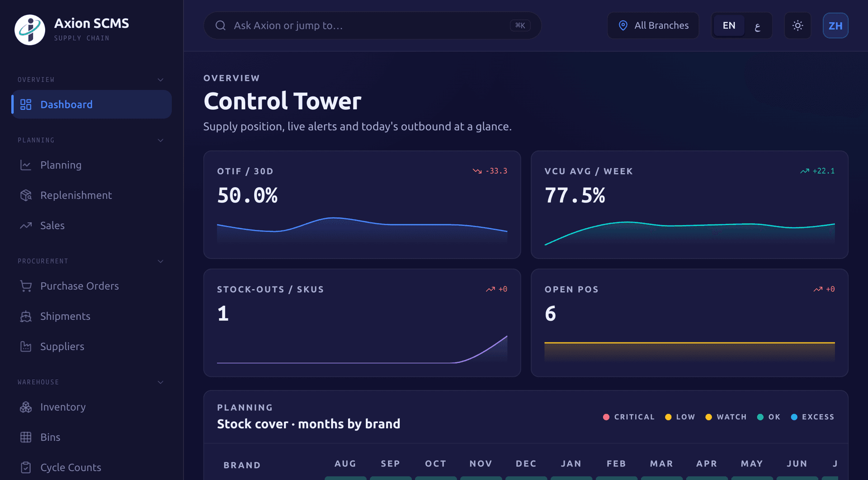Image resolution: width=868 pixels, height=480 pixels.
Task: Click the Planning chart icon
Action: (x=26, y=165)
